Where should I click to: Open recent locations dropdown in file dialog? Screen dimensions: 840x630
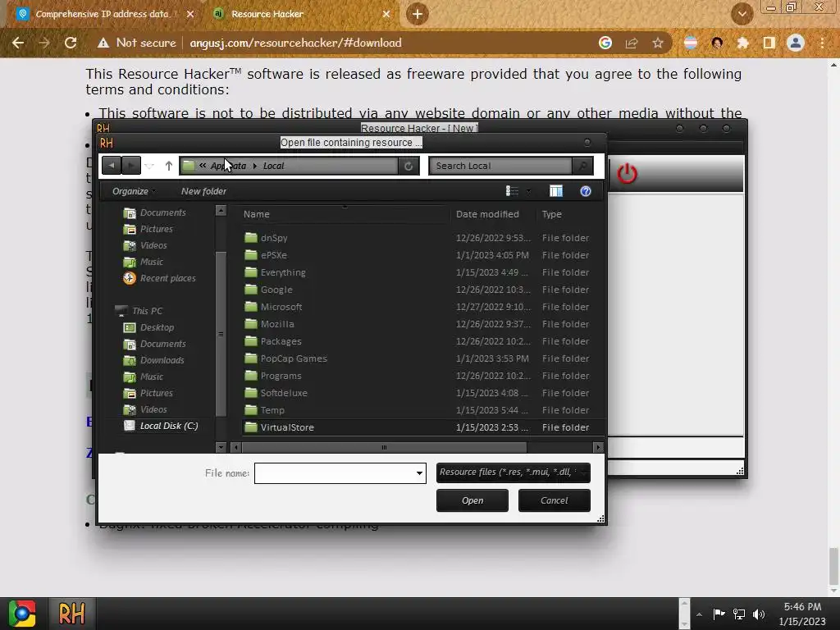(x=149, y=166)
